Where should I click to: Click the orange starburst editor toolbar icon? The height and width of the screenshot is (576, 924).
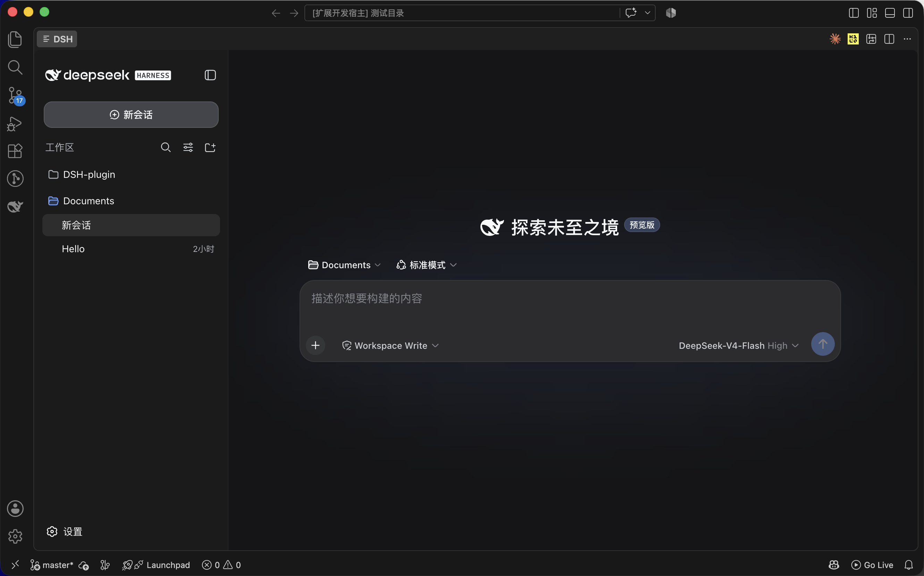(835, 39)
